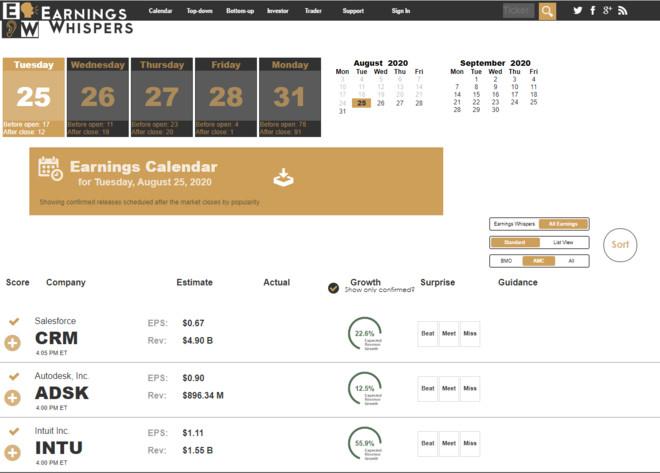The height and width of the screenshot is (473, 660).
Task: Select August 26 in mini calendar
Action: [x=381, y=103]
